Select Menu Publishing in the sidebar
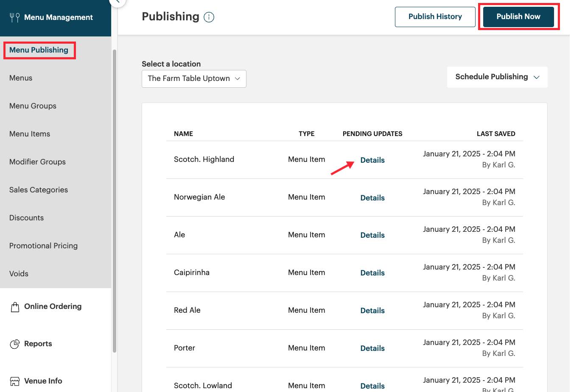 click(x=39, y=50)
